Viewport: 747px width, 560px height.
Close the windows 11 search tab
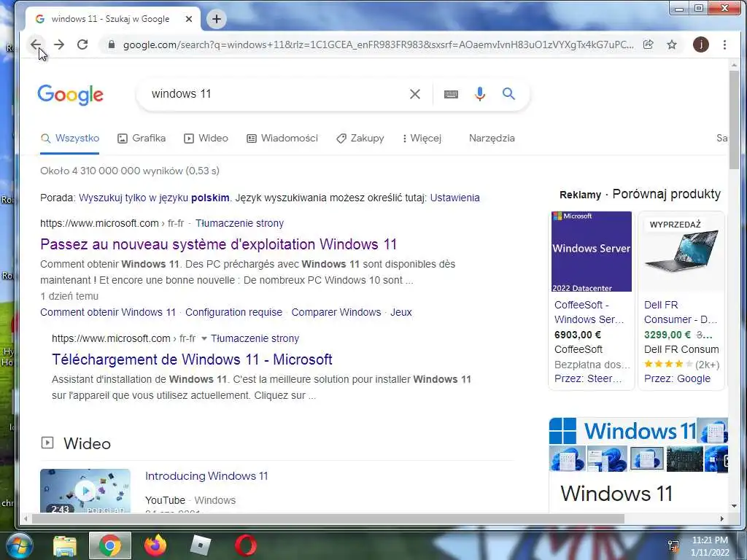(x=189, y=19)
